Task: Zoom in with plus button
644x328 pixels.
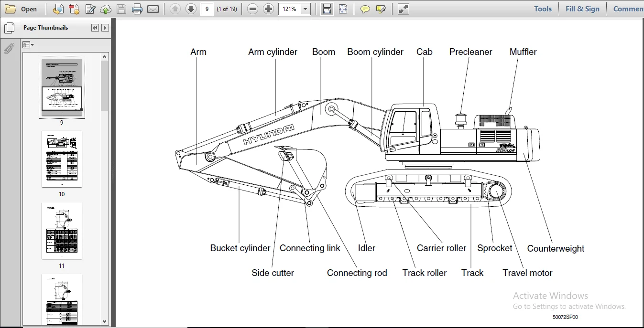Action: pos(269,9)
